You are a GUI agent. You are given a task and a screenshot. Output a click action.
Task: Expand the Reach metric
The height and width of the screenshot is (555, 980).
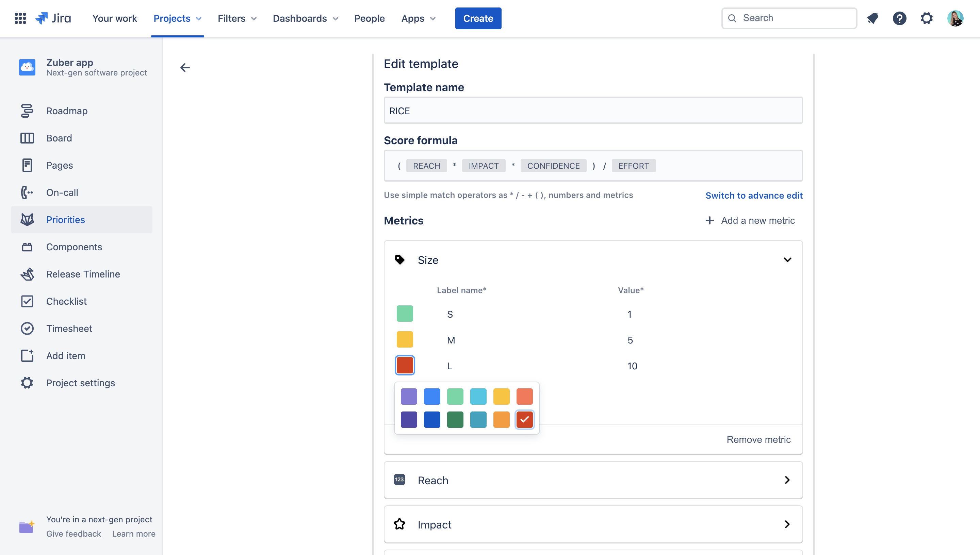(787, 480)
